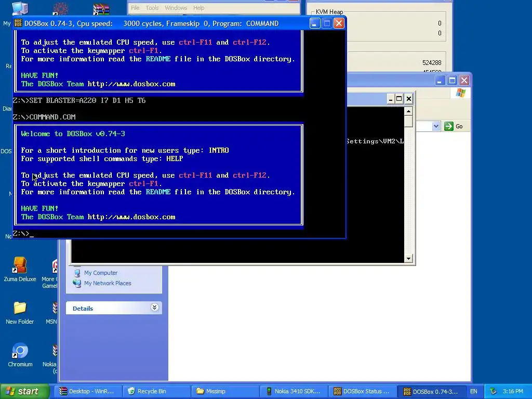Click the console window scroll up arrow
The height and width of the screenshot is (399, 532).
click(x=408, y=111)
